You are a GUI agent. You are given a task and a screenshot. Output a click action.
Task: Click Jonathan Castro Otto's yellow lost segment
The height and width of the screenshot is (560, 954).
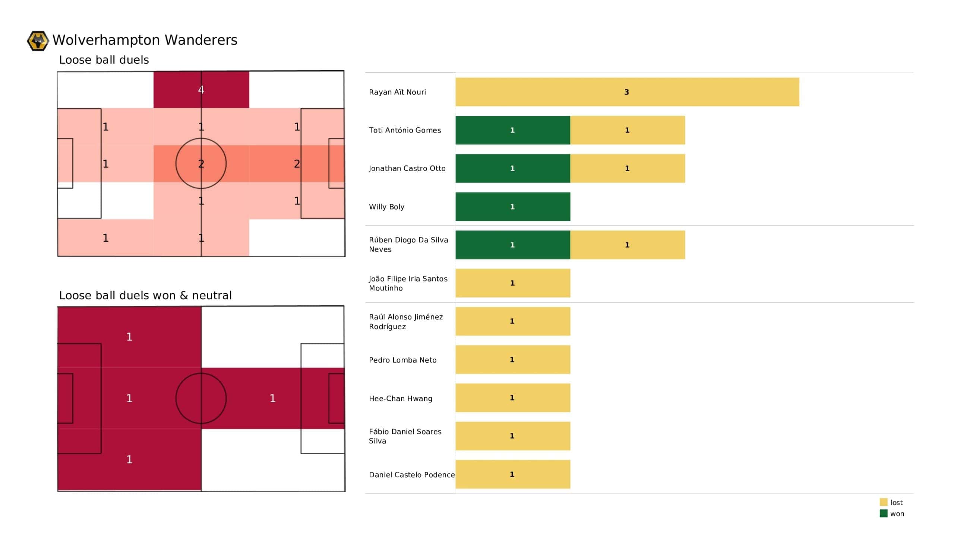coord(627,168)
